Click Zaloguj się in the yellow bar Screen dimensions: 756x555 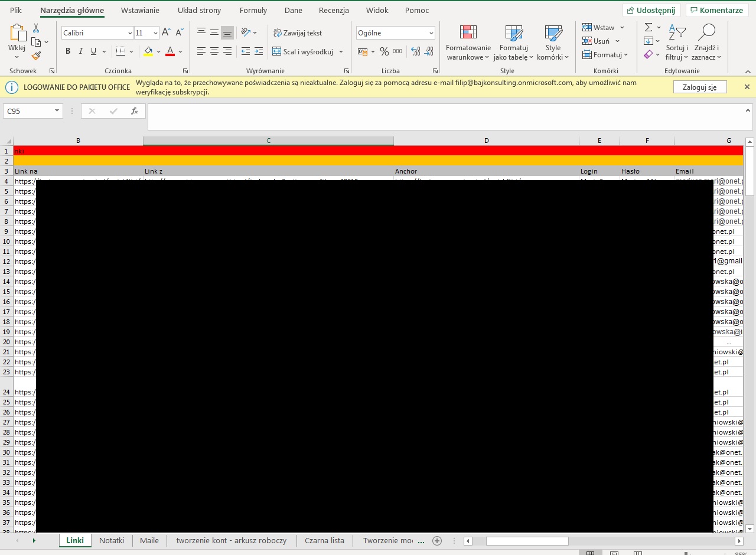coord(700,87)
